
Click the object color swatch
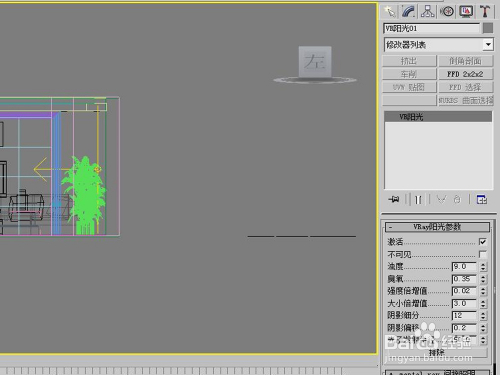488,28
